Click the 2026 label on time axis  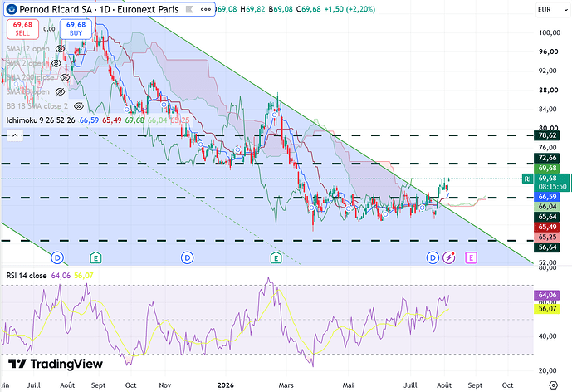click(226, 385)
